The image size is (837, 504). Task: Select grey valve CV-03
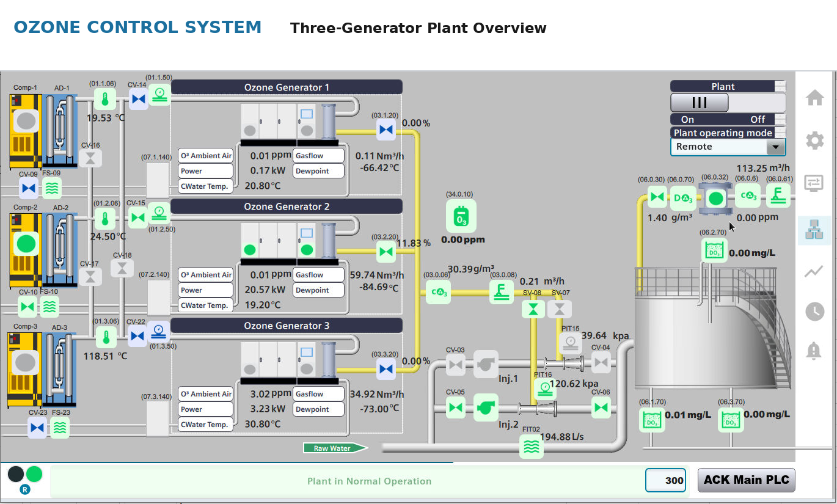tap(455, 365)
